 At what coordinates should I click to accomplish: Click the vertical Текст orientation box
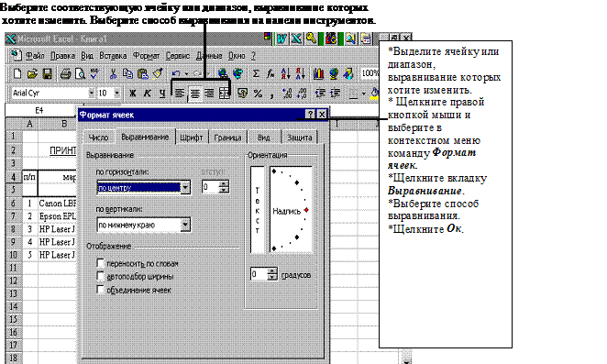[258, 209]
